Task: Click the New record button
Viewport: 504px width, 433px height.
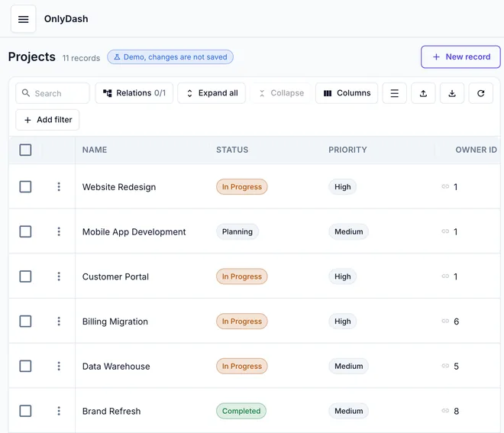Action: point(460,57)
